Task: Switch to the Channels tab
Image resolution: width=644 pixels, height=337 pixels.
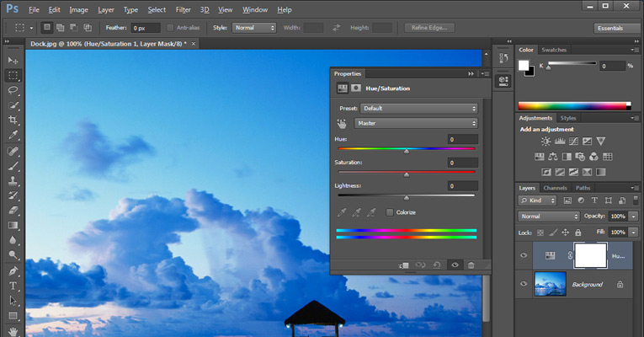Action: 555,188
